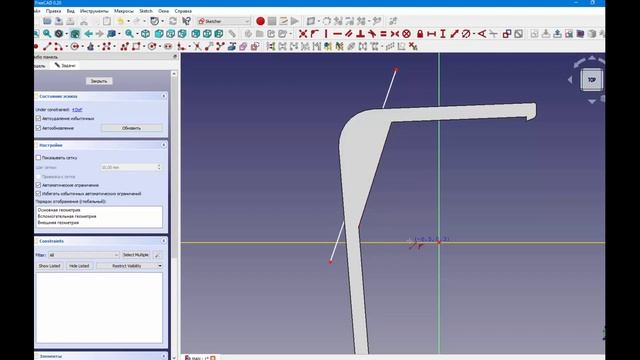The width and height of the screenshot is (640, 360).
Task: Select the arc drawing tool
Action: click(x=58, y=47)
